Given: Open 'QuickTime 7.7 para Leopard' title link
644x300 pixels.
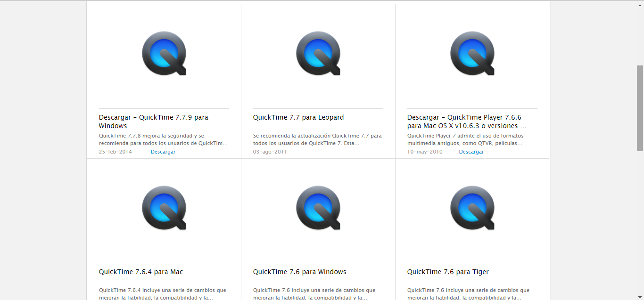Looking at the screenshot, I should click(298, 117).
